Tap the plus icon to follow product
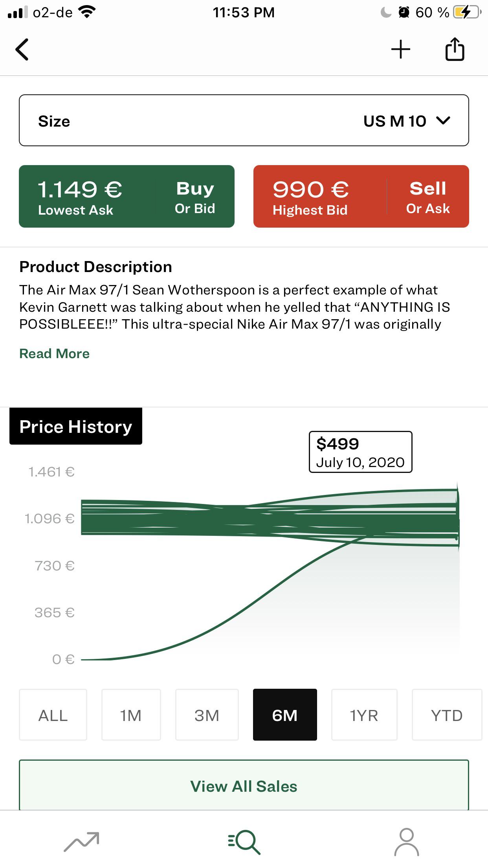Viewport: 488px width, 868px height. pyautogui.click(x=400, y=50)
